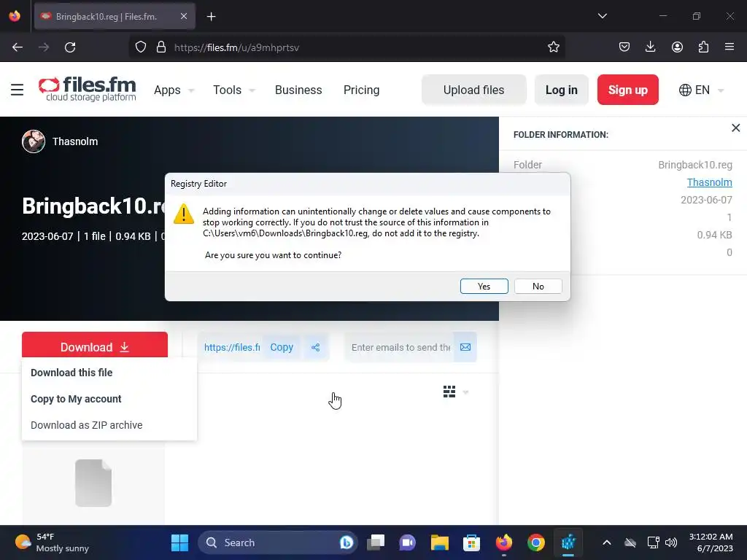This screenshot has height=560, width=747.
Task: Click the site security padlock icon
Action: point(161,47)
